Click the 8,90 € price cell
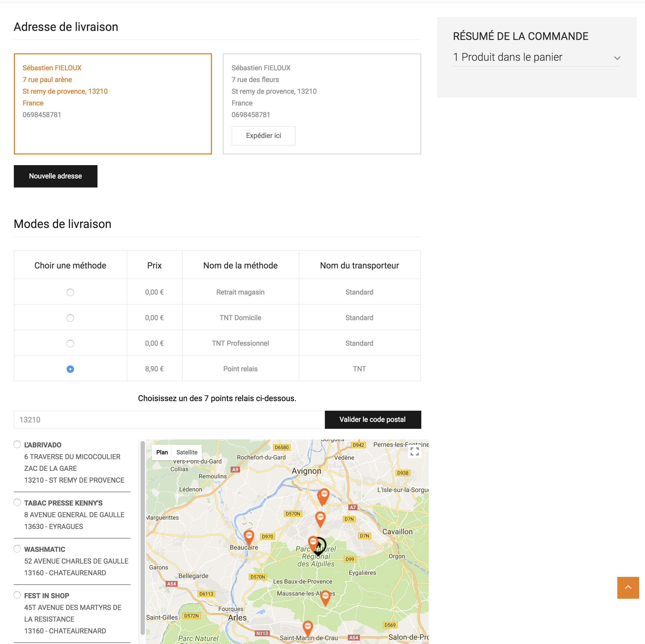Image resolution: width=645 pixels, height=644 pixels. (154, 369)
